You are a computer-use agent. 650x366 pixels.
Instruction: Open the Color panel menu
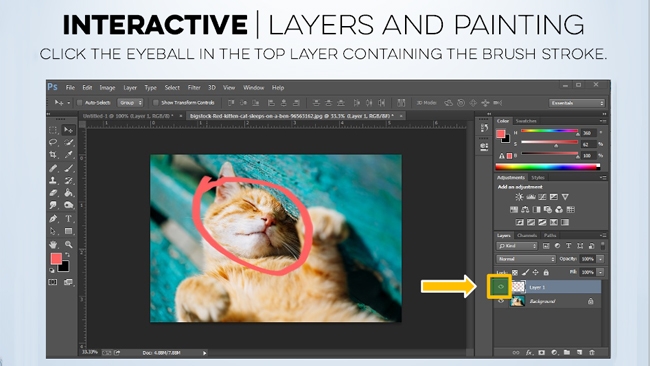click(x=603, y=121)
